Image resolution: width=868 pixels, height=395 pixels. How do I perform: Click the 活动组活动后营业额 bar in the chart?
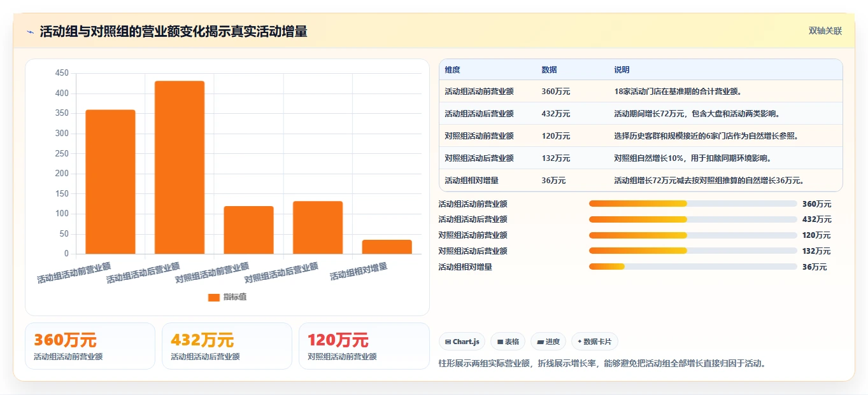point(180,167)
